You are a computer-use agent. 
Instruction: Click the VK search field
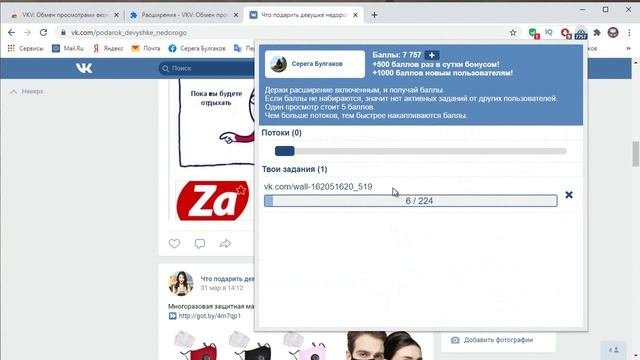[x=206, y=68]
